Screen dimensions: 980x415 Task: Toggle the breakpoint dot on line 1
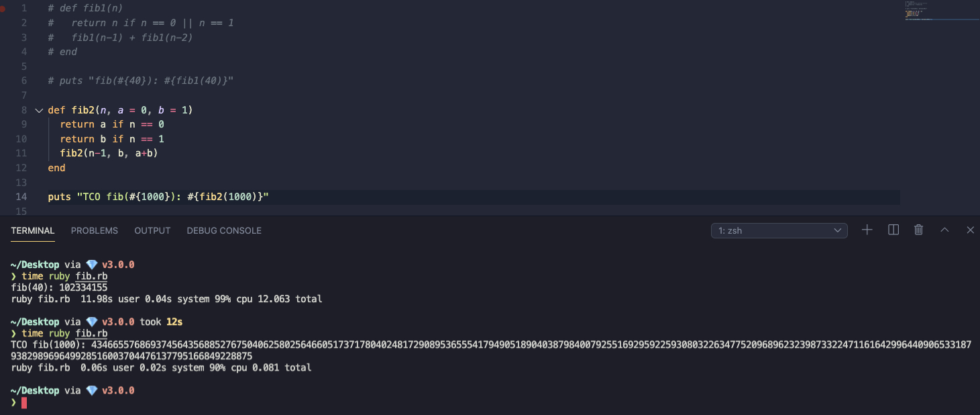pyautogui.click(x=3, y=9)
